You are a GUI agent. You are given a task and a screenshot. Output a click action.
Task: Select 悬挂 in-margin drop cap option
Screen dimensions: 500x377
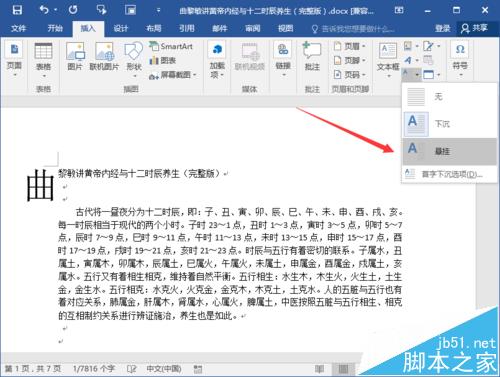(449, 151)
